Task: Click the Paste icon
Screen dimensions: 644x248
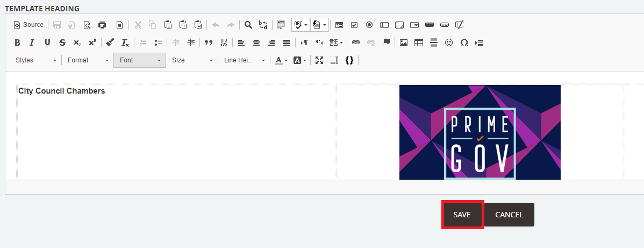Action: coord(168,25)
